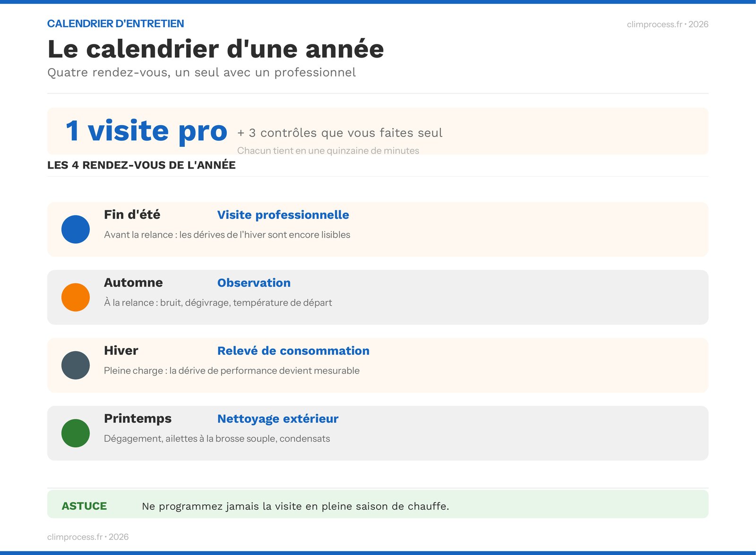This screenshot has width=756, height=555.
Task: Click the blue circle beside Fin d'été
Action: pyautogui.click(x=76, y=230)
